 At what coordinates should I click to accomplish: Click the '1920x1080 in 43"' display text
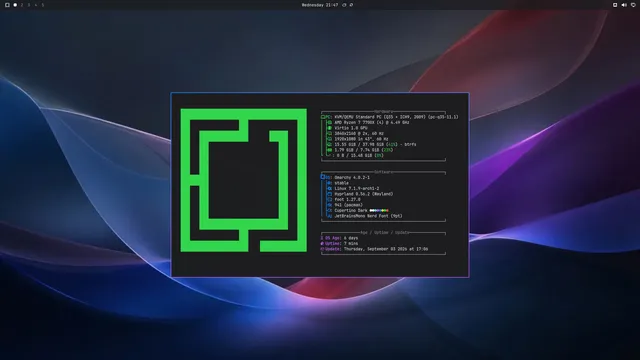pyautogui.click(x=362, y=139)
